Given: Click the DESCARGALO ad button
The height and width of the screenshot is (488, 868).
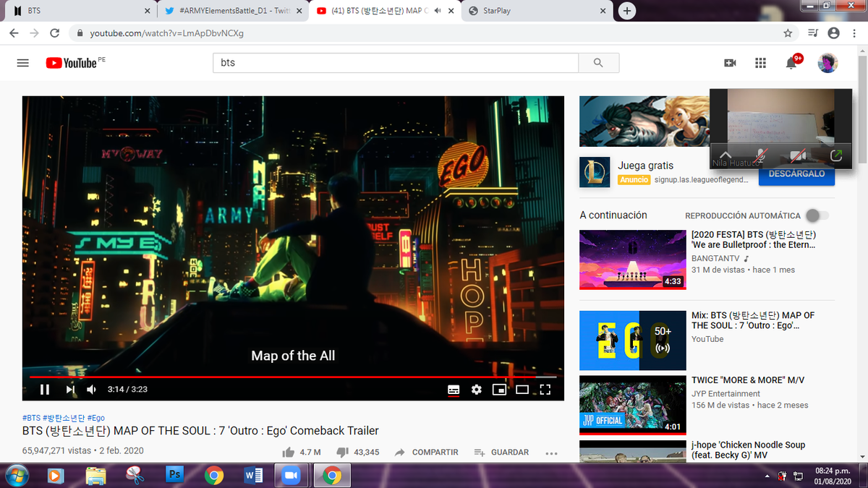Looking at the screenshot, I should coord(796,174).
